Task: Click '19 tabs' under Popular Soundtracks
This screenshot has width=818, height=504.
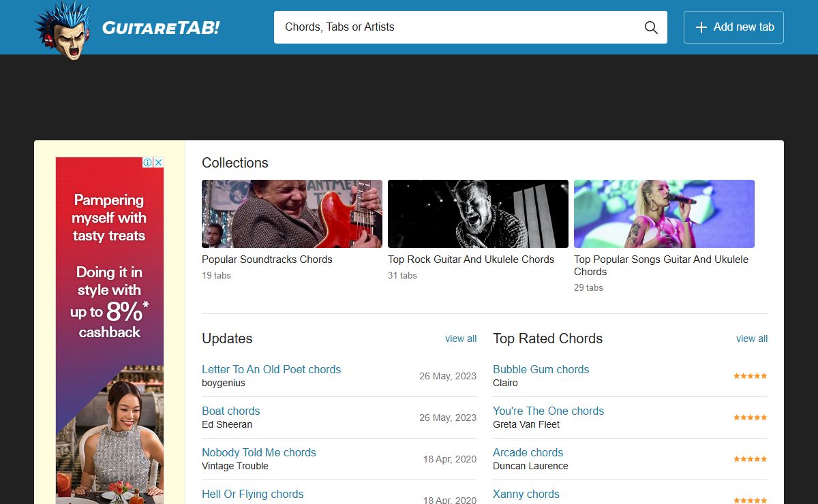Action: click(216, 276)
